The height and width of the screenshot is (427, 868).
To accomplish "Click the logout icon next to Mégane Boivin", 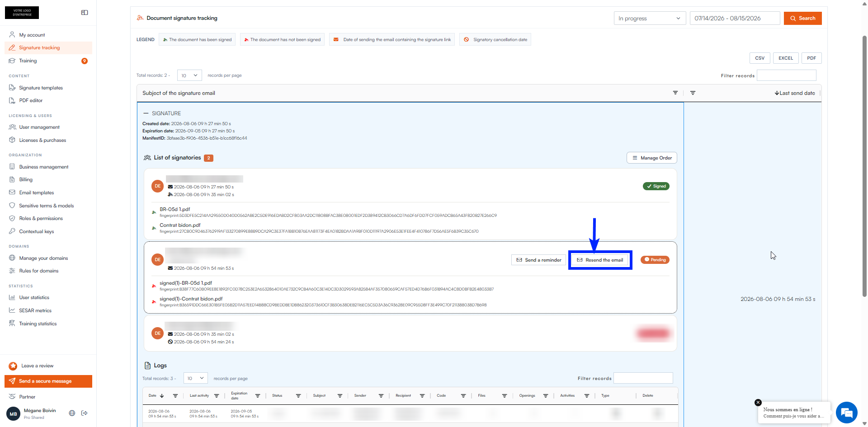I will 85,413.
